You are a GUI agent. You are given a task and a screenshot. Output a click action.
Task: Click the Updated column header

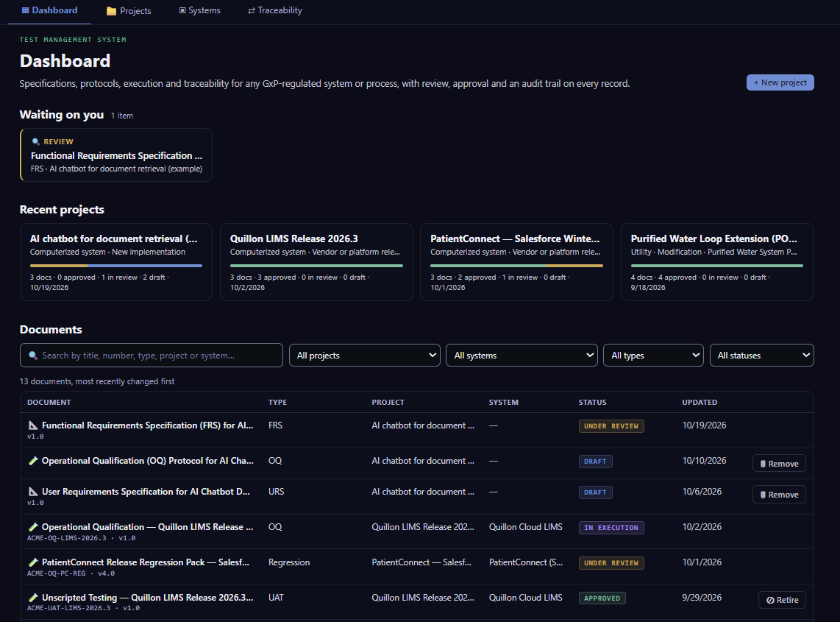pos(700,402)
